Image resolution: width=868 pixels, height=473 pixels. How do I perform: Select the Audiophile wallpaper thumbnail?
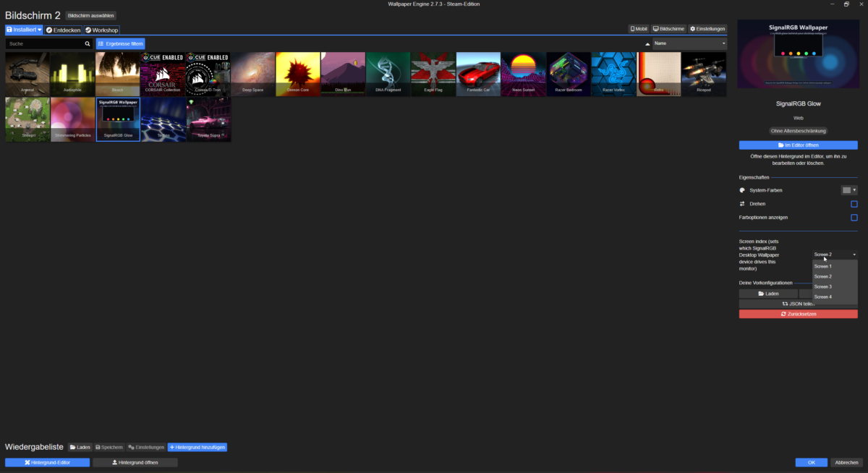72,74
